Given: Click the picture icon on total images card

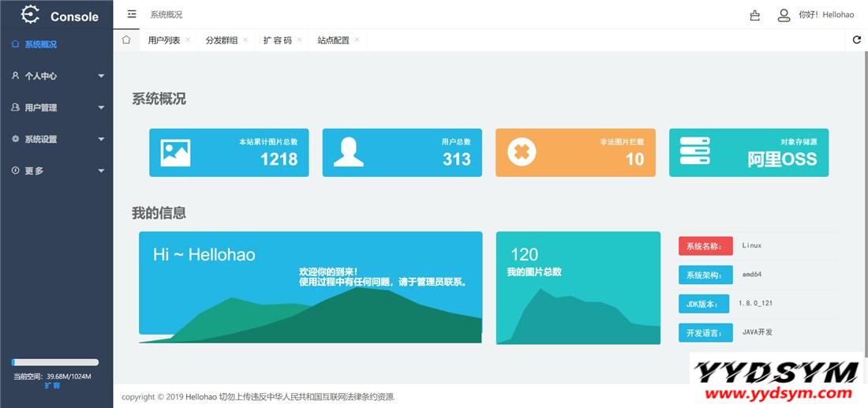Looking at the screenshot, I should [x=175, y=152].
